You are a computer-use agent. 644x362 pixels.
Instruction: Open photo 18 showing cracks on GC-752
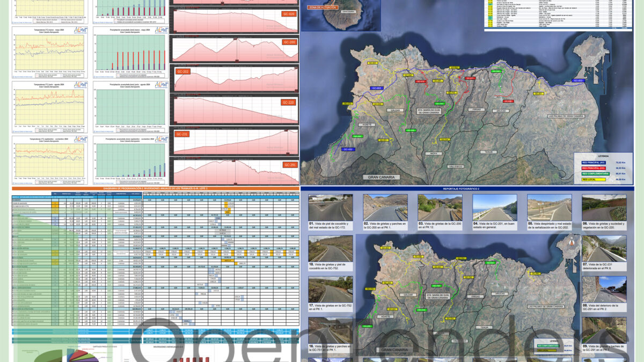coord(331,248)
